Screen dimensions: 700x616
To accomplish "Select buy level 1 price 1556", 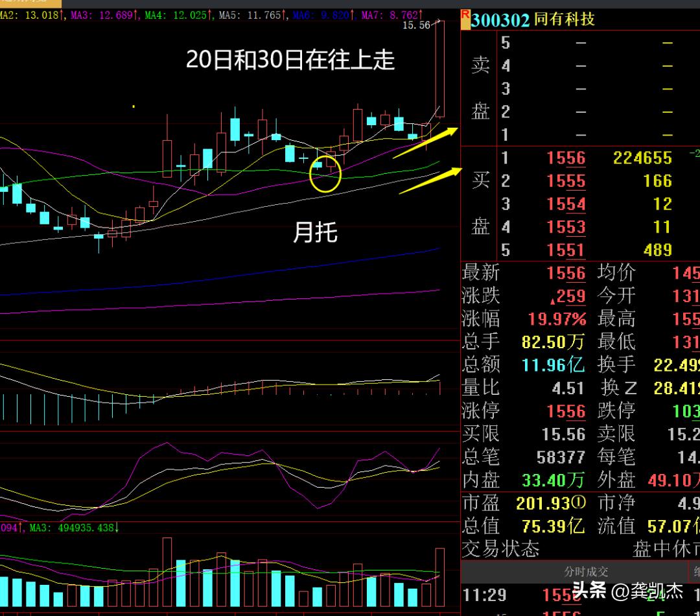I will point(566,158).
